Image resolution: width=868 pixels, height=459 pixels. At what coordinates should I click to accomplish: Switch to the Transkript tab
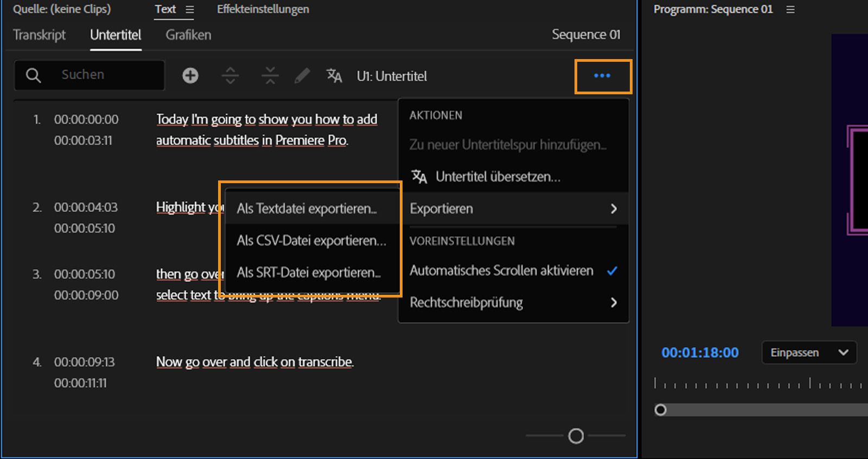coord(39,35)
